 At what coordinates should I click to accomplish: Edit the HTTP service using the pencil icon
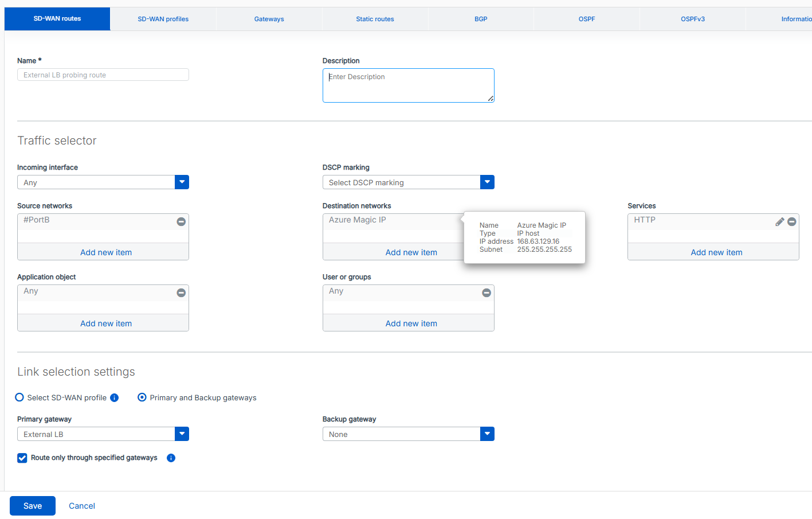point(779,221)
